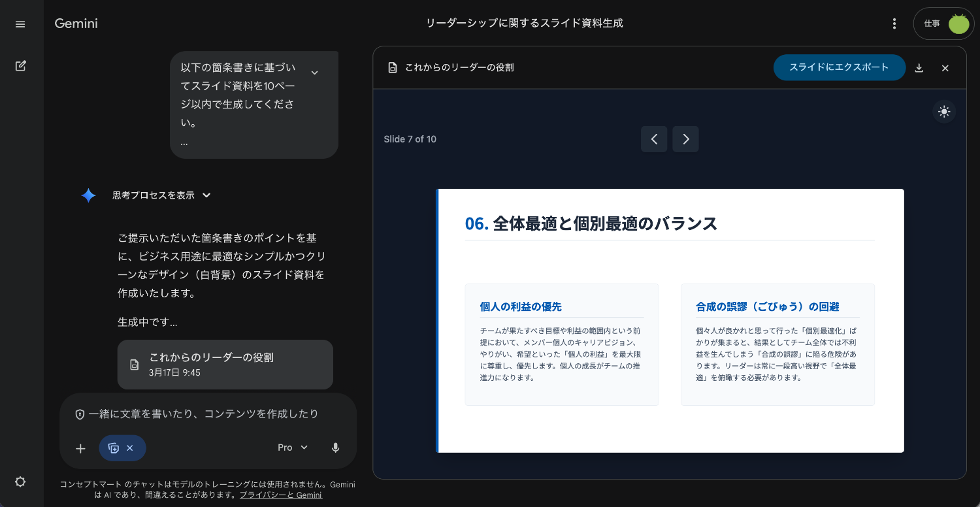This screenshot has height=507, width=980.
Task: Start a new chat with pencil icon
Action: point(20,66)
